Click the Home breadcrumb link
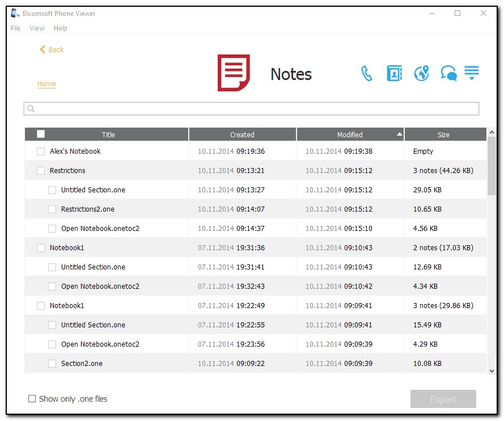 pos(46,84)
